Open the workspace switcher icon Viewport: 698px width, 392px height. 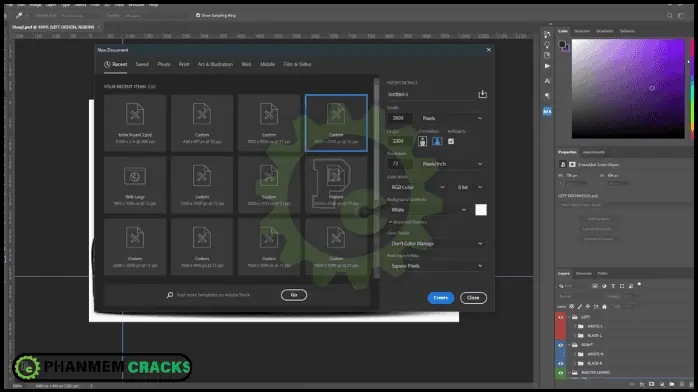click(681, 16)
